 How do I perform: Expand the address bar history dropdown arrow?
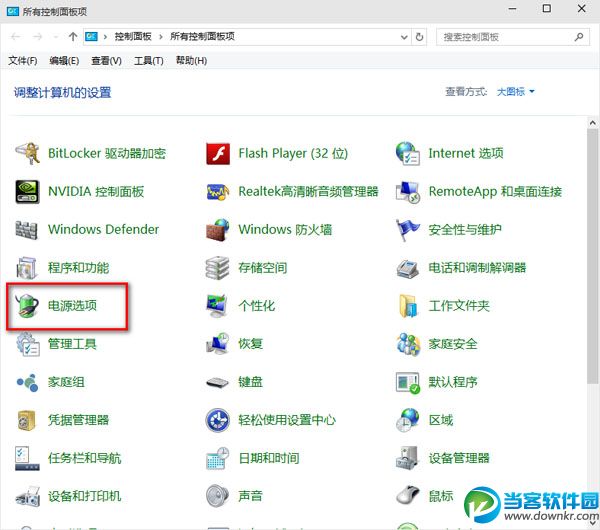tap(404, 37)
